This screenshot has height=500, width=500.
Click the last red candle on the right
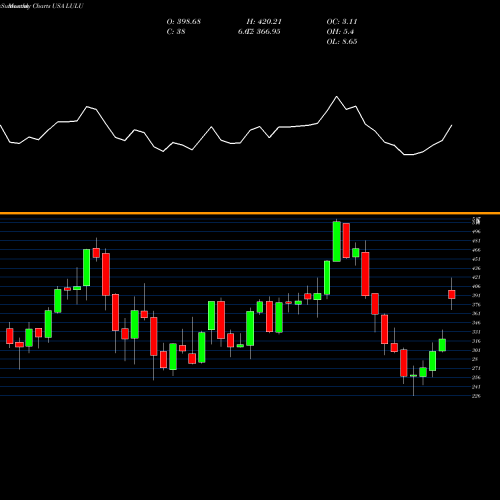(x=452, y=294)
